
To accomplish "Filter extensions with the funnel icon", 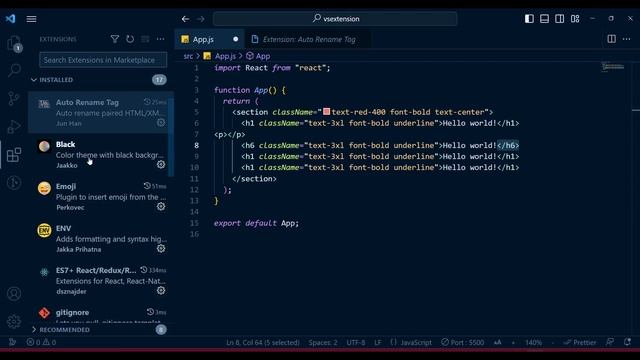I will pyautogui.click(x=115, y=39).
